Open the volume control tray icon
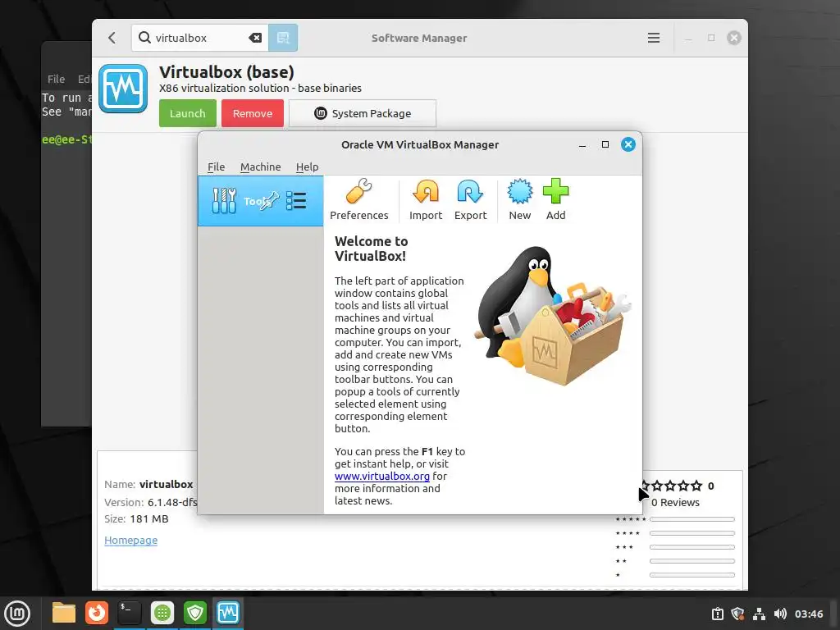The height and width of the screenshot is (630, 840). click(x=781, y=614)
